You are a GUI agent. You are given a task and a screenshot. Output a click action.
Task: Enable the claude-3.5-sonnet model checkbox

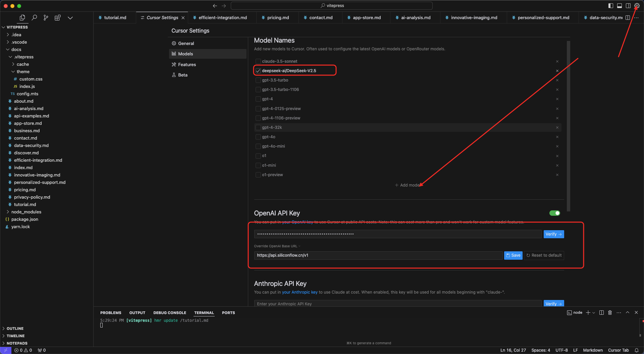(x=258, y=61)
